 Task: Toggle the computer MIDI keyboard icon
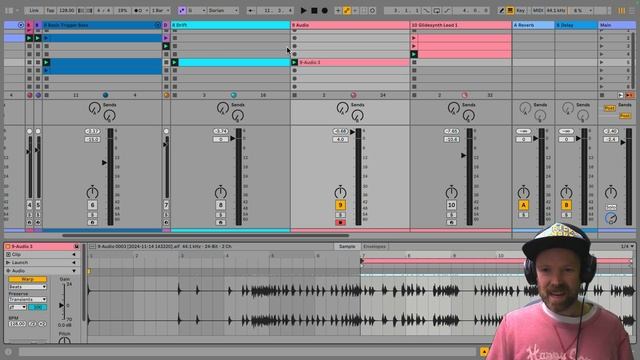click(510, 11)
